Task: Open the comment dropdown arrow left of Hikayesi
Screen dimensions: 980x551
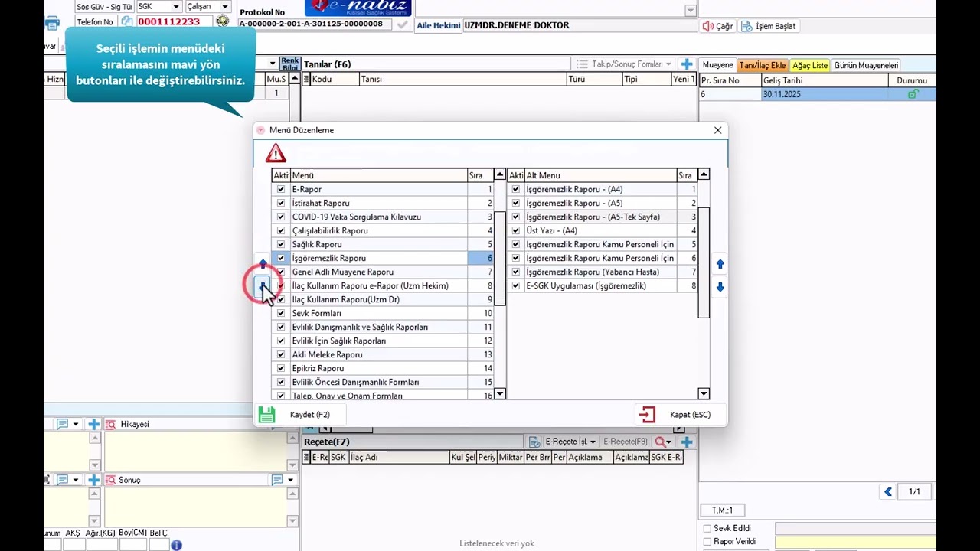Action: (x=75, y=424)
